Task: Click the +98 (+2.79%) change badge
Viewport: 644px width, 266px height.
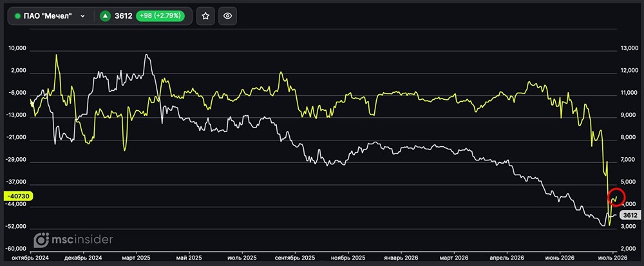Action: coord(160,16)
